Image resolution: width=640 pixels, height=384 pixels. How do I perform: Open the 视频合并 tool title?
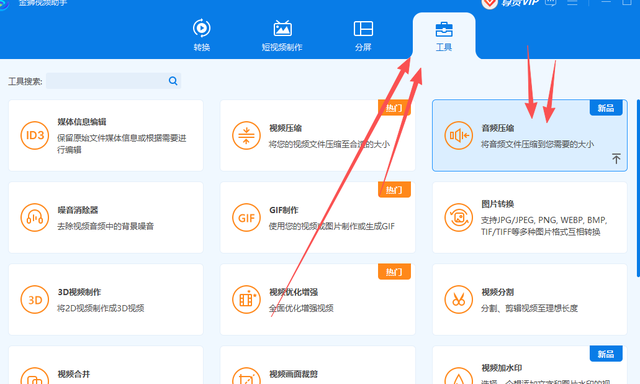tap(73, 374)
